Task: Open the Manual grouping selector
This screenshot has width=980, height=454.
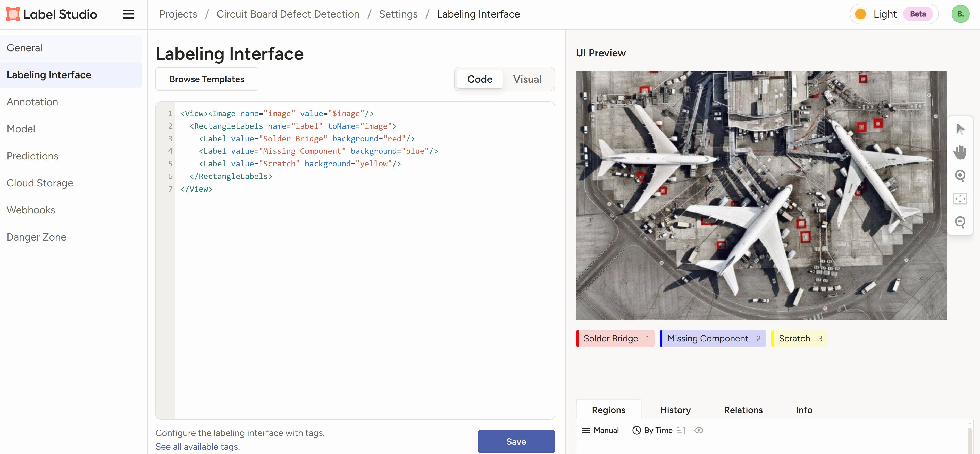Action: 600,430
